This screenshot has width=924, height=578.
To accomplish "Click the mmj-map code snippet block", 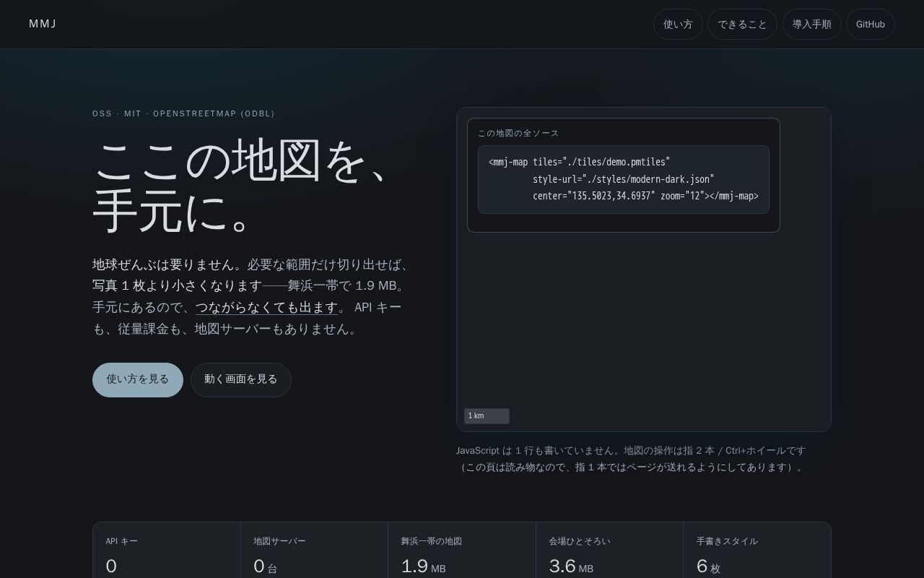I will [624, 179].
